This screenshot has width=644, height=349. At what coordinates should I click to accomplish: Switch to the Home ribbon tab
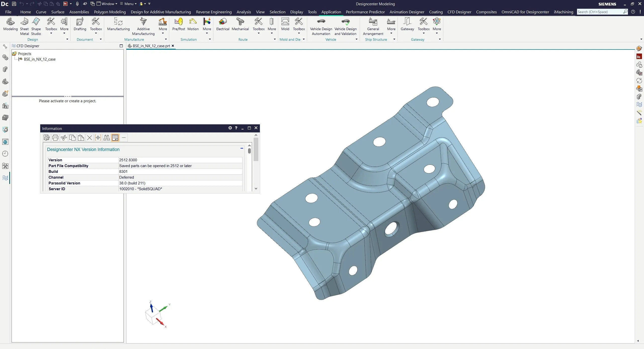tap(26, 12)
